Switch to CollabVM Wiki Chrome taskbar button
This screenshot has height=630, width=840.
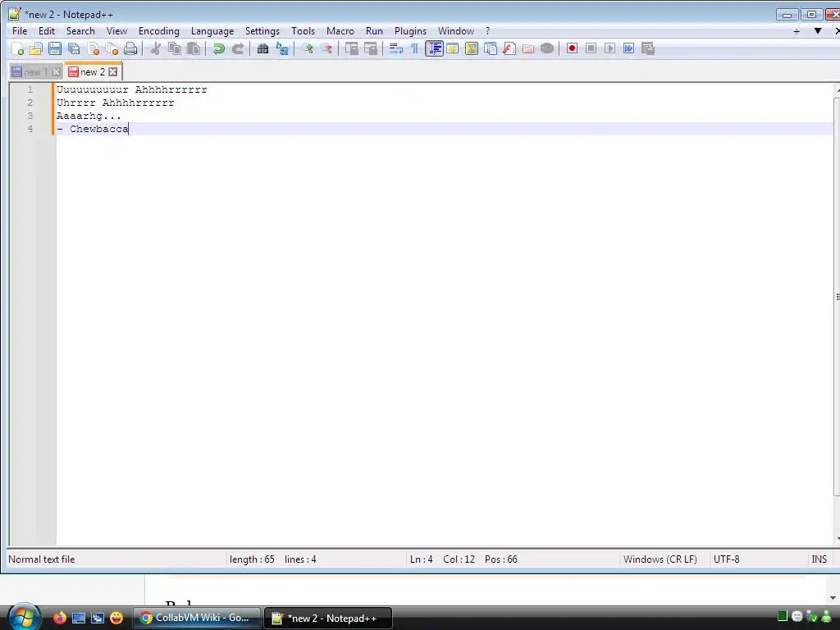[x=197, y=618]
